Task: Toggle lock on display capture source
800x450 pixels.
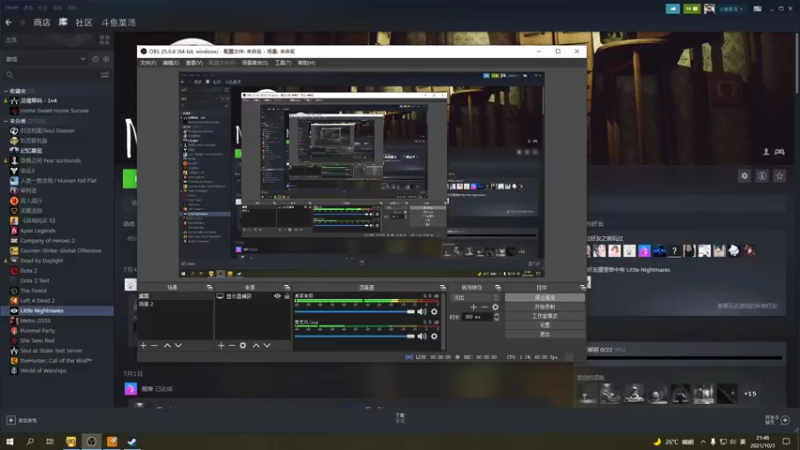Action: pos(287,296)
